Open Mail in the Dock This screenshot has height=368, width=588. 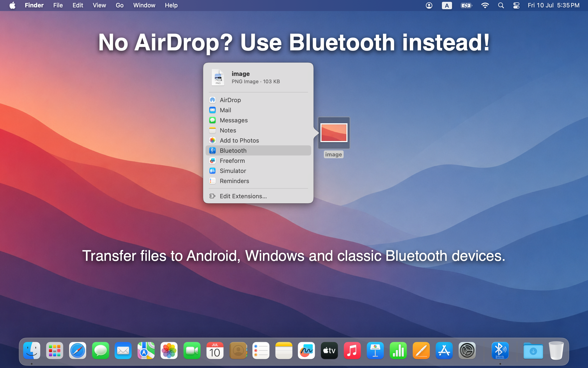pos(123,351)
